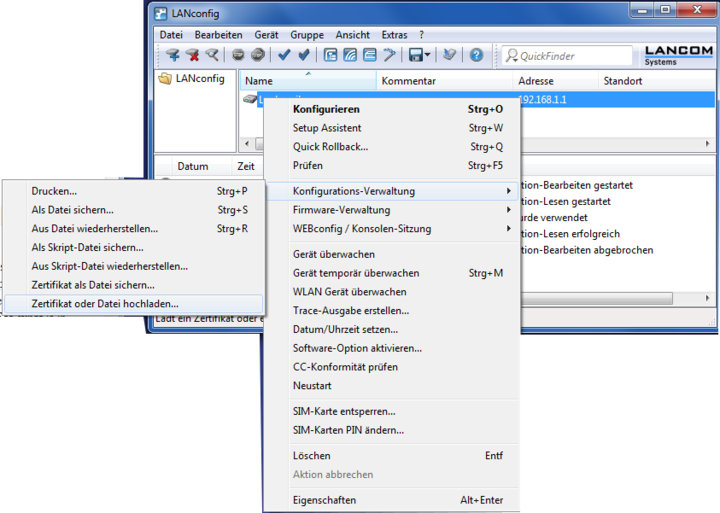Click the Zeit column header in log

[x=246, y=166]
